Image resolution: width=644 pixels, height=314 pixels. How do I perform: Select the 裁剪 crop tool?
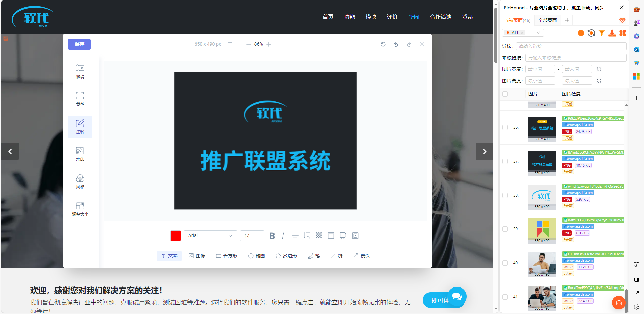coord(80,99)
